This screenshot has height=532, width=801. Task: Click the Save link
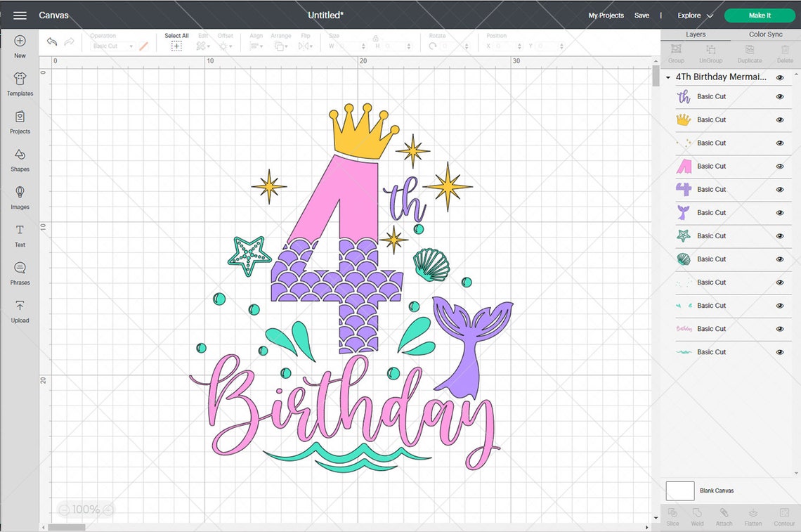[642, 15]
